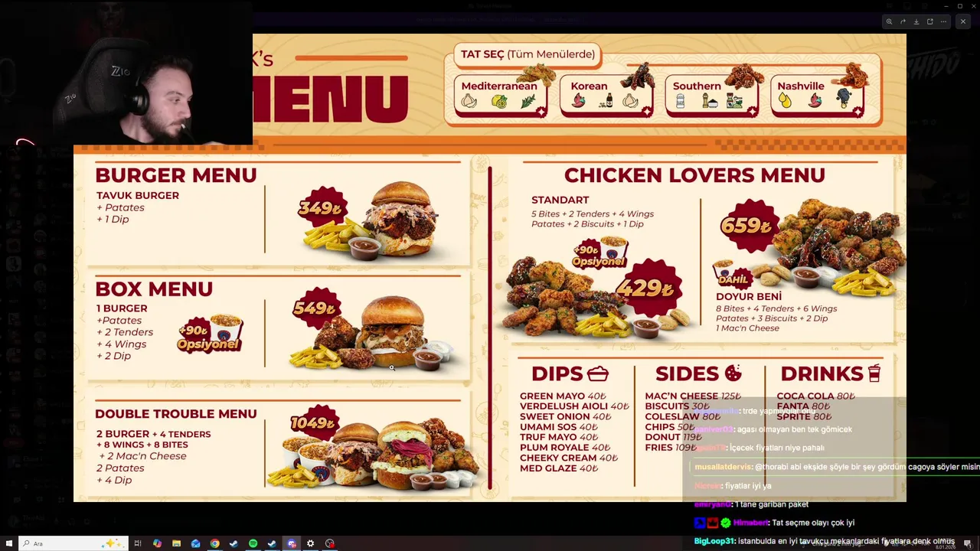Switch to active Discord app in taskbar
This screenshot has width=980, height=551.
(291, 543)
